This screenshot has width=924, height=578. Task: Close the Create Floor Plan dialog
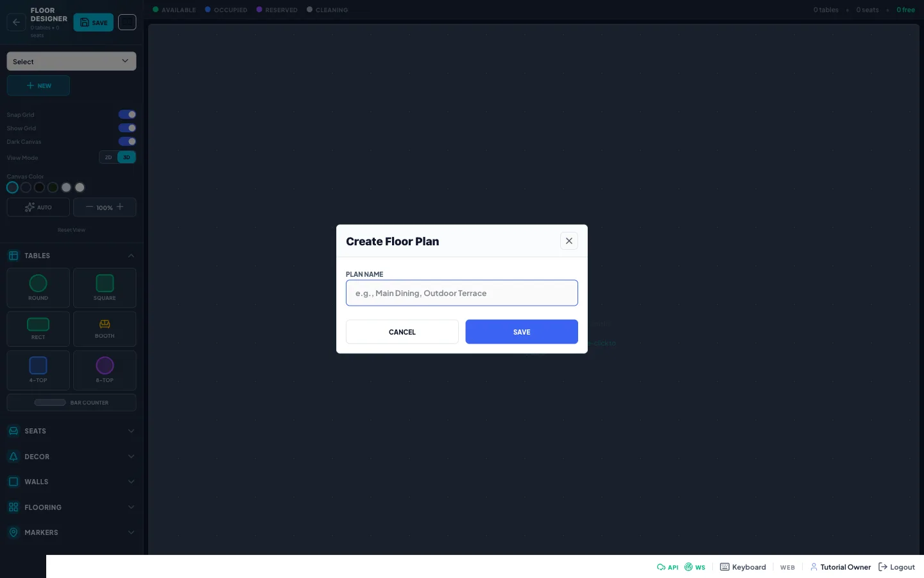569,241
